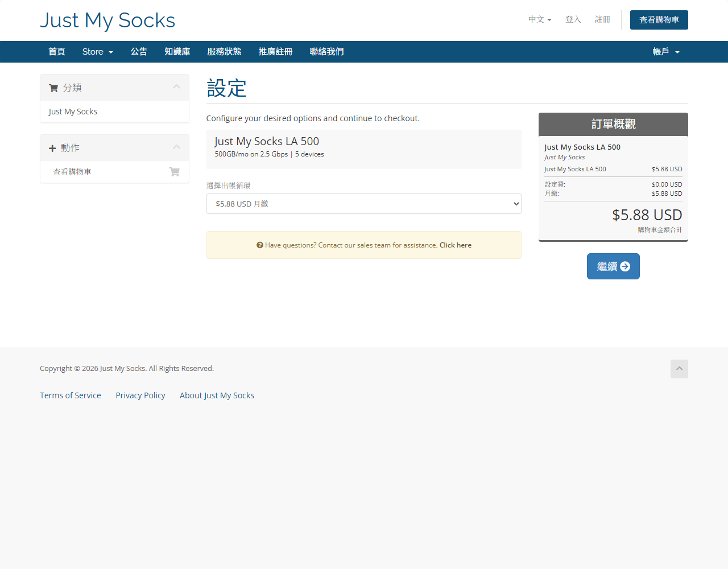Open 公告 announcements page
Screen dimensions: 728x569
[x=139, y=52]
